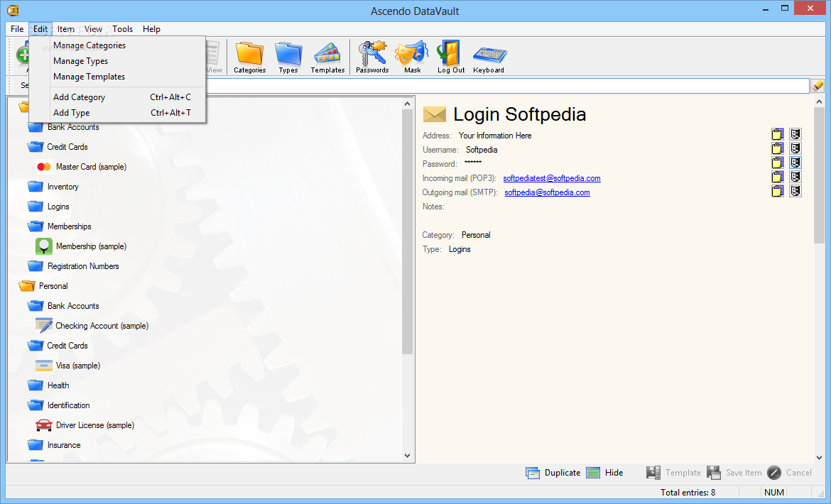
Task: Copy the Address field to clipboard
Action: point(778,134)
